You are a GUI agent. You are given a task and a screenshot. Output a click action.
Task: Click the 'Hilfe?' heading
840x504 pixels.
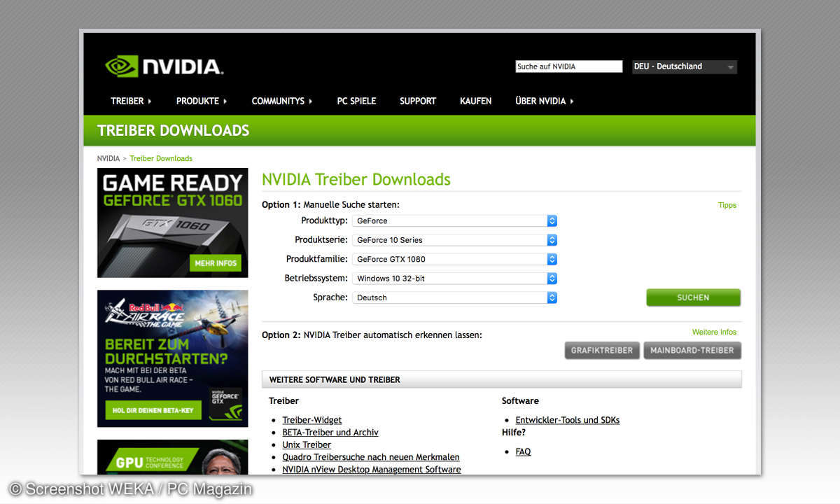(x=514, y=433)
